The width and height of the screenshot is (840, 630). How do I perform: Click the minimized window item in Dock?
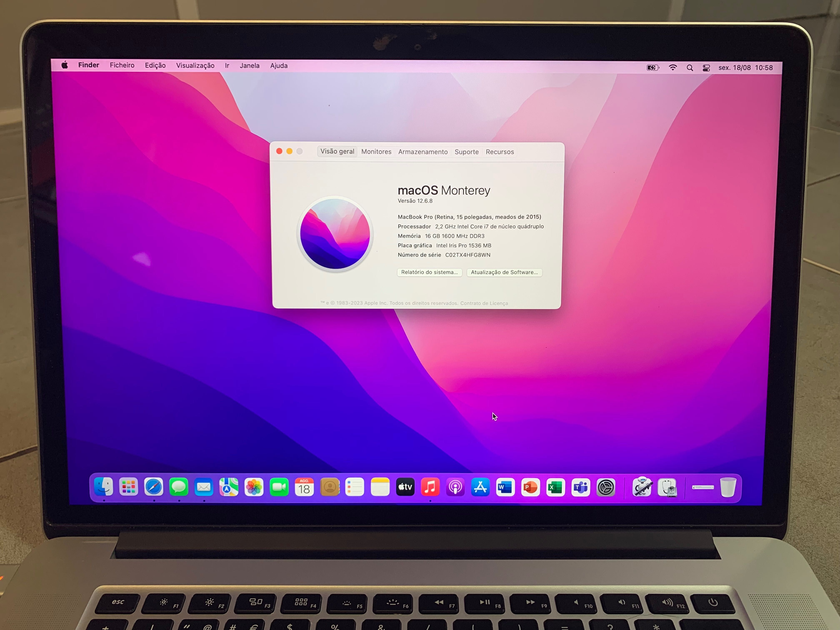point(703,487)
